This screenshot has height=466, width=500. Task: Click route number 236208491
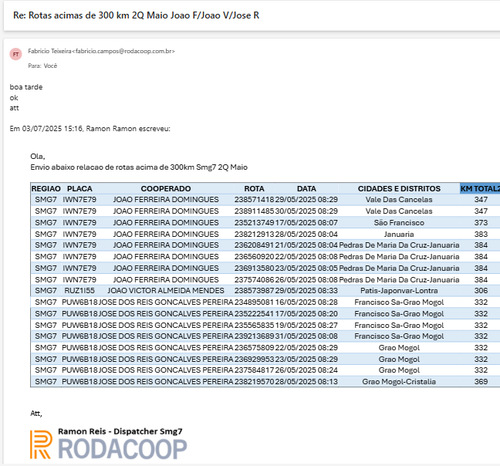click(x=254, y=245)
